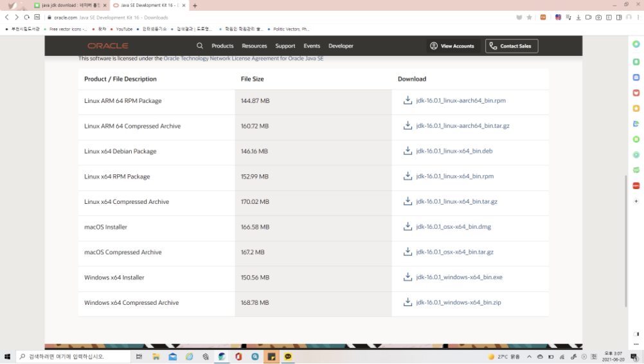Click the Oracle logo
The width and height of the screenshot is (644, 364).
tap(107, 46)
